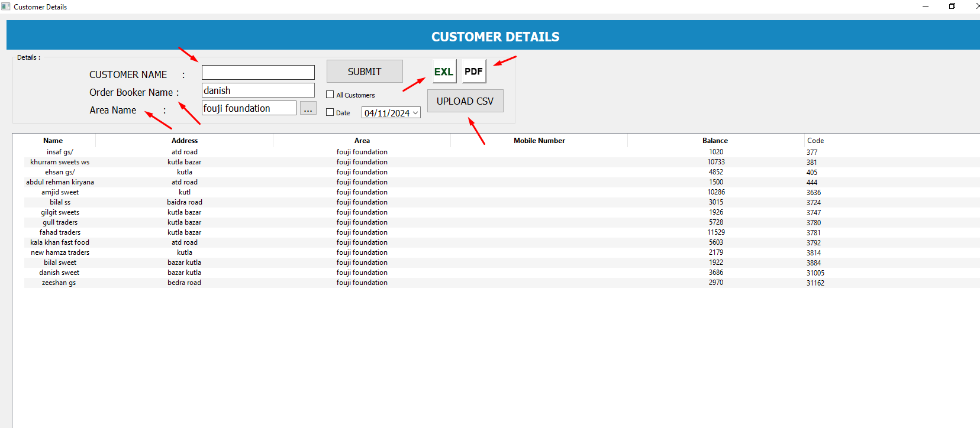Click the Customer Details window icon
The width and height of the screenshot is (980, 428).
6,7
